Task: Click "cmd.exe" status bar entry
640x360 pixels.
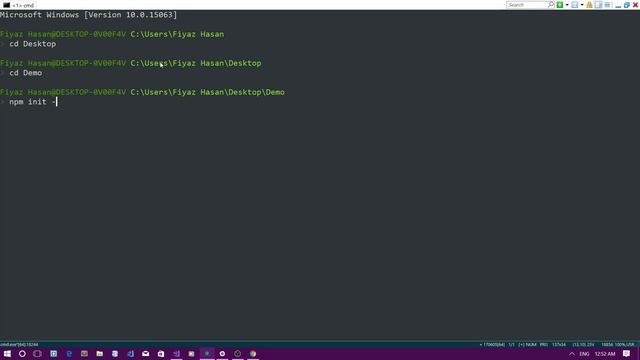Action: pyautogui.click(x=19, y=345)
